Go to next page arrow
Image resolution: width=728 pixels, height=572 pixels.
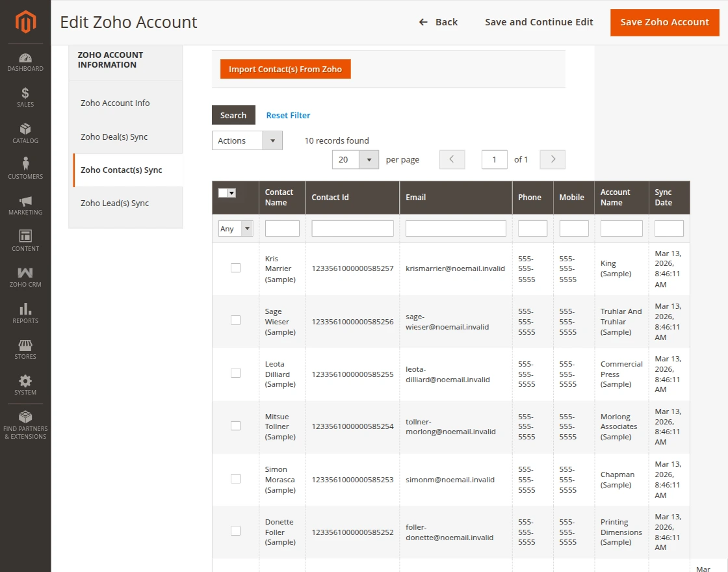coord(552,159)
